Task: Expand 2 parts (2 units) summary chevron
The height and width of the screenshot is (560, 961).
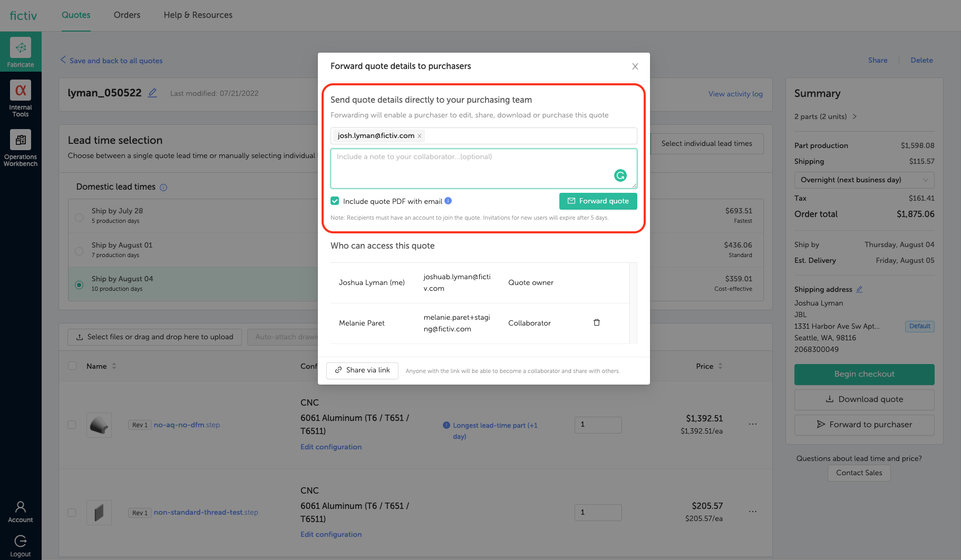Action: tap(855, 116)
